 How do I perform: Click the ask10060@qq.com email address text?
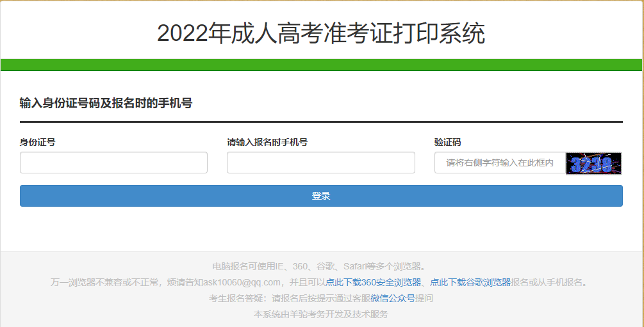coord(242,282)
